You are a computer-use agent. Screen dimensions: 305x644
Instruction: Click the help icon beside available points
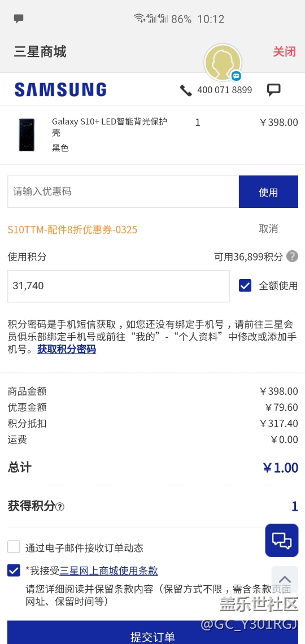click(292, 256)
